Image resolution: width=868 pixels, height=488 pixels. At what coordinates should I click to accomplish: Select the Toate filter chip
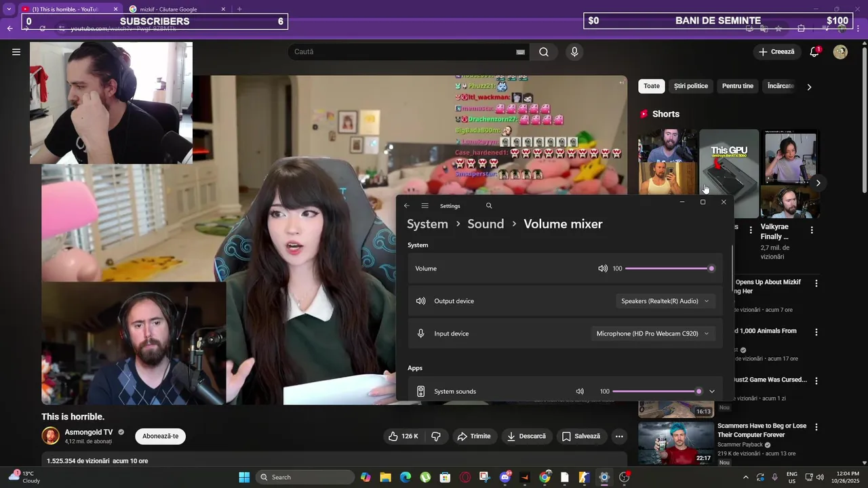652,86
